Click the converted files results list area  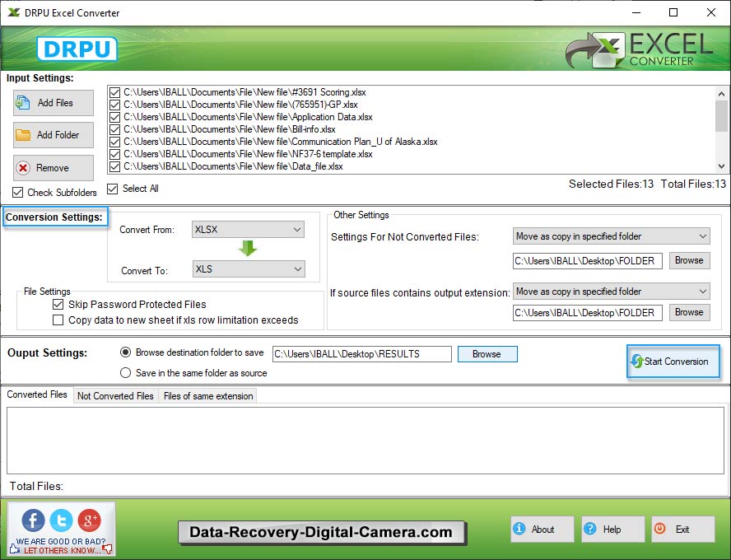(x=365, y=440)
